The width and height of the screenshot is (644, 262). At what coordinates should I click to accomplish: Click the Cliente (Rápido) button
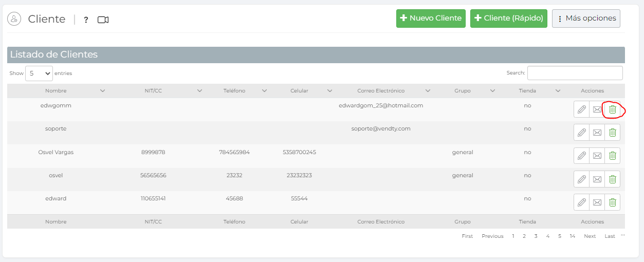(x=509, y=18)
